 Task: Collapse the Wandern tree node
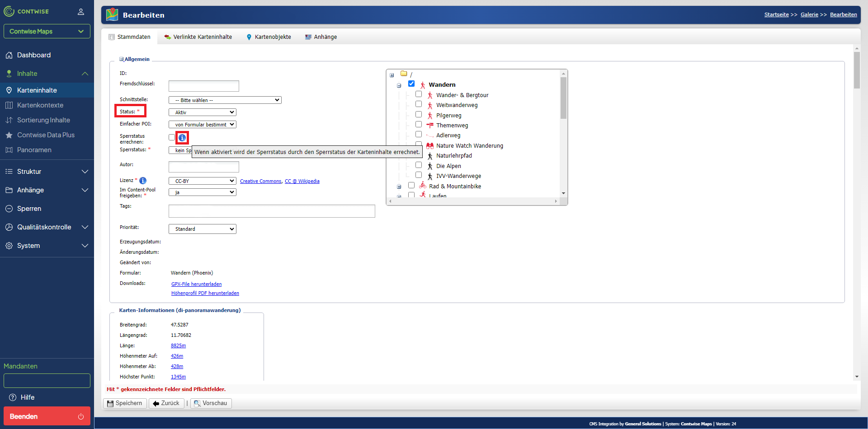click(x=399, y=85)
